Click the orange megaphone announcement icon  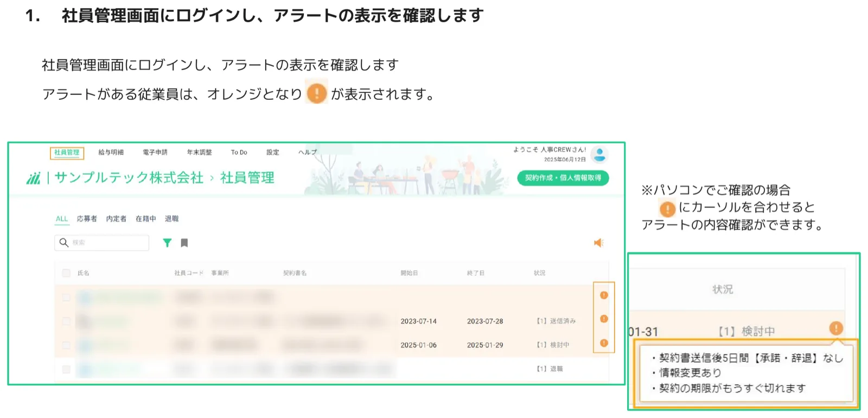[x=598, y=243]
